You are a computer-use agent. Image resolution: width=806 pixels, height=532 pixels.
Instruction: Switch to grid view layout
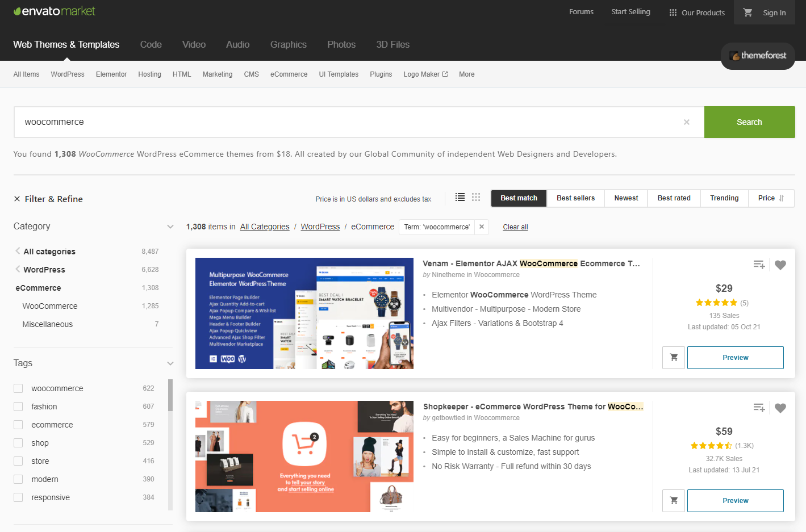(476, 198)
